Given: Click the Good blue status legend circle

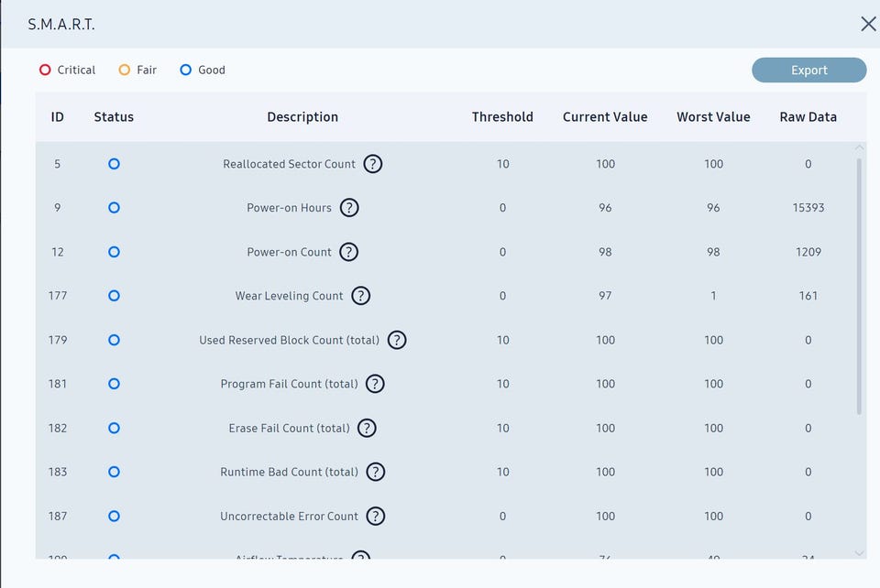Looking at the screenshot, I should coord(185,70).
